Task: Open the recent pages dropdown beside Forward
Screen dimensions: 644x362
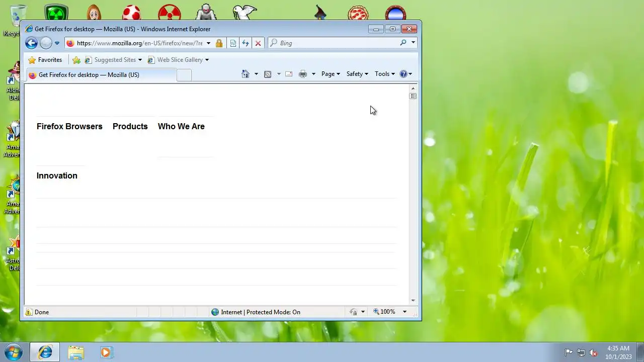Action: coord(57,43)
